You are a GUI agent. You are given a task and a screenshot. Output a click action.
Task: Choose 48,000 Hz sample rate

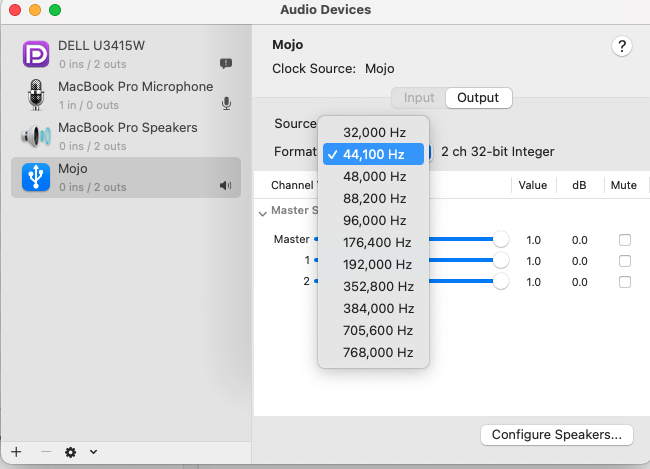coord(373,177)
